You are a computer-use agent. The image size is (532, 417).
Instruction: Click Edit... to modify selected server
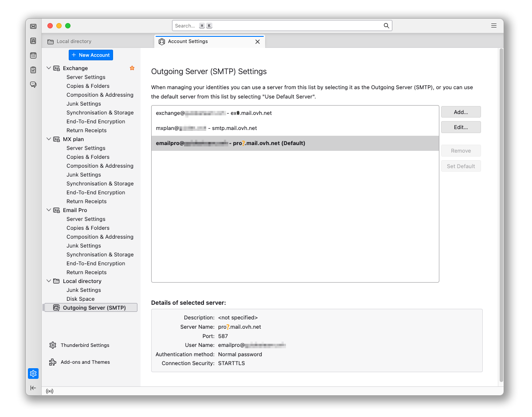(x=461, y=127)
